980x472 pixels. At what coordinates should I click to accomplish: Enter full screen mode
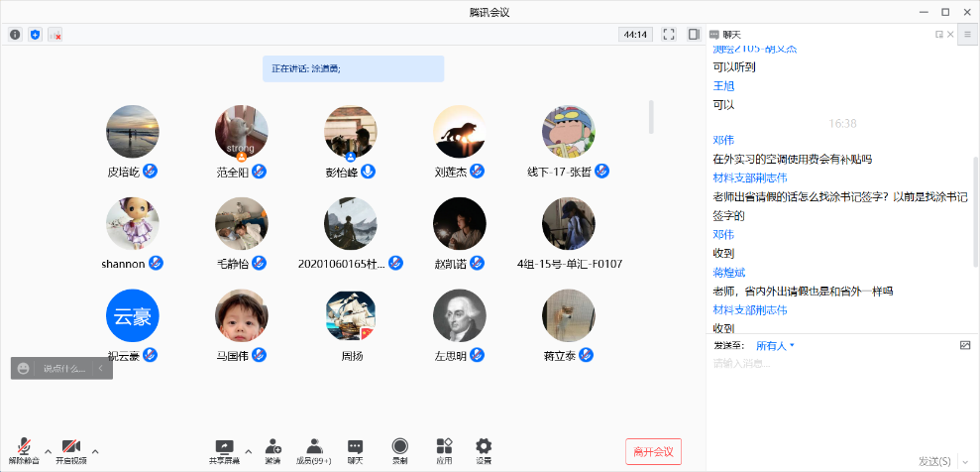pyautogui.click(x=669, y=35)
